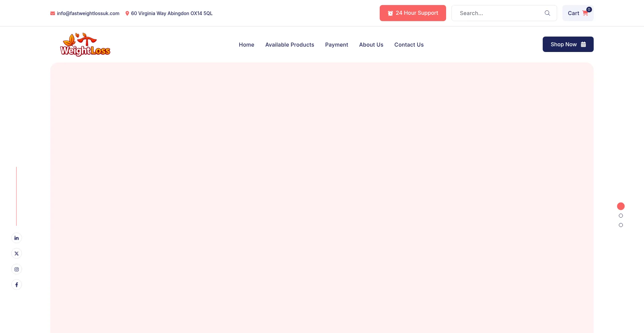Click the envelope email icon
This screenshot has width=644, height=333.
tap(53, 13)
